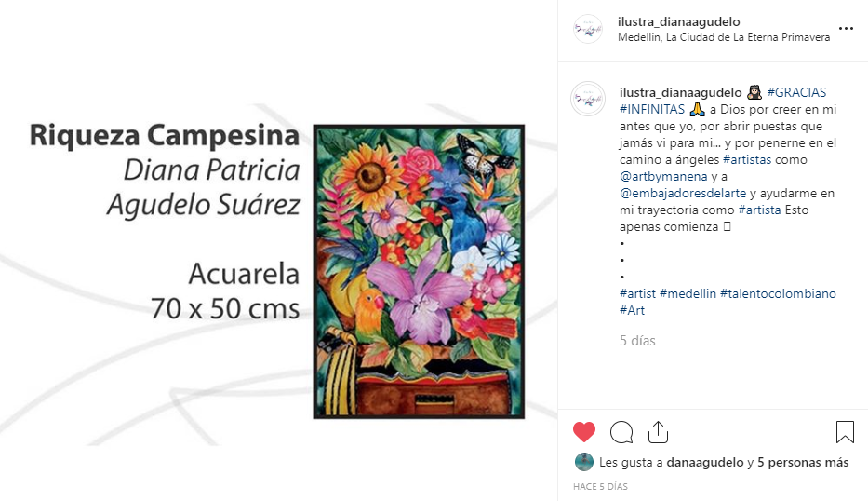Open the #talentocolombiano hashtag
Screen dimensions: 868x501
[x=778, y=293]
